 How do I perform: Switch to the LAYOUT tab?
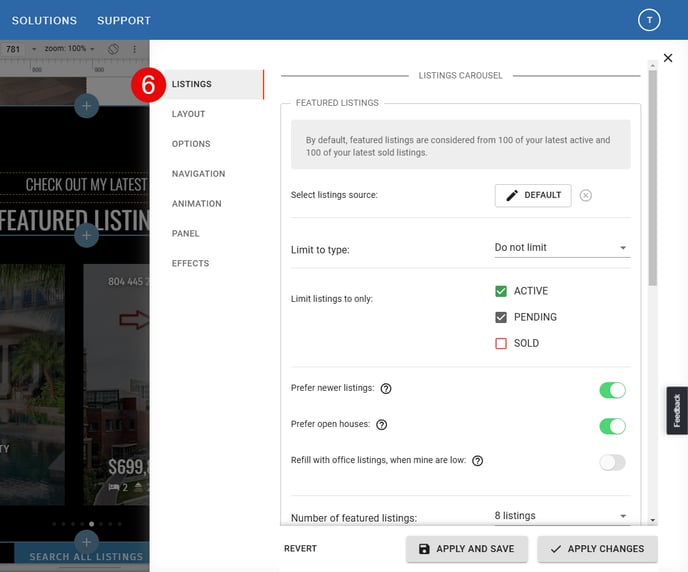[188, 114]
